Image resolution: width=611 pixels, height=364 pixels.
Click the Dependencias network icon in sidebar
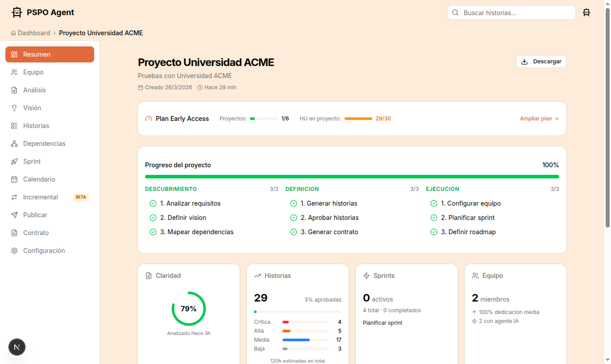14,144
